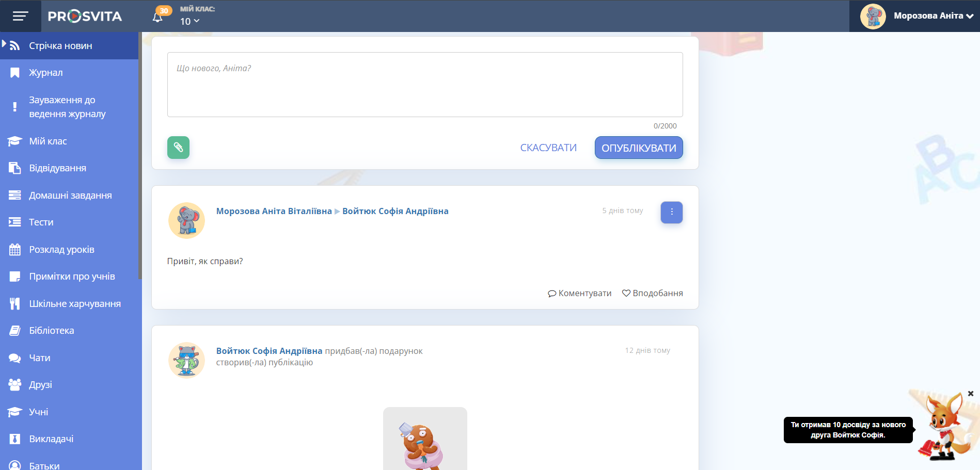Open the three-dot post options menu

click(671, 212)
